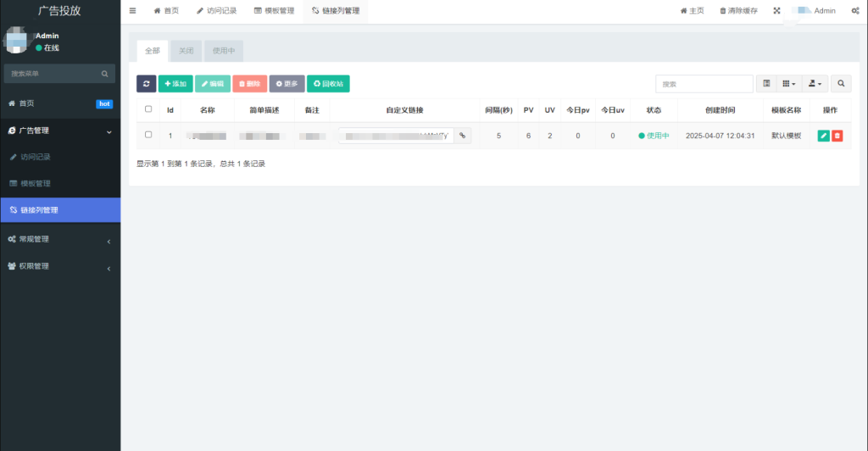Click the table search input field
The height and width of the screenshot is (451, 868).
[x=704, y=84]
